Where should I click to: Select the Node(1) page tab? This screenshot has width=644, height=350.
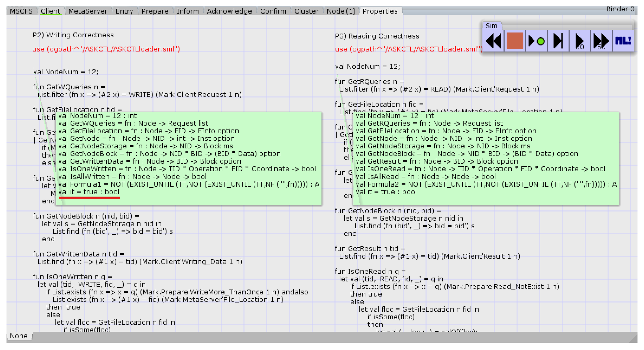coord(341,11)
